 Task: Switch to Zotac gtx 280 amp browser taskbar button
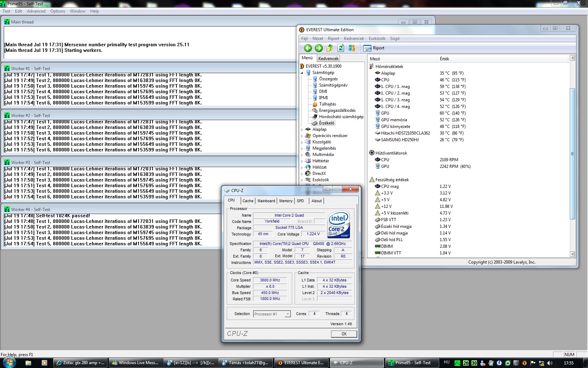point(80,363)
